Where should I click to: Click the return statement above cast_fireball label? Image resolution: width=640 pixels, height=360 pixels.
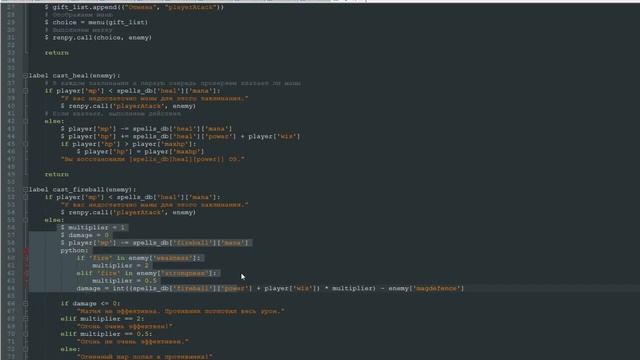[x=57, y=174]
